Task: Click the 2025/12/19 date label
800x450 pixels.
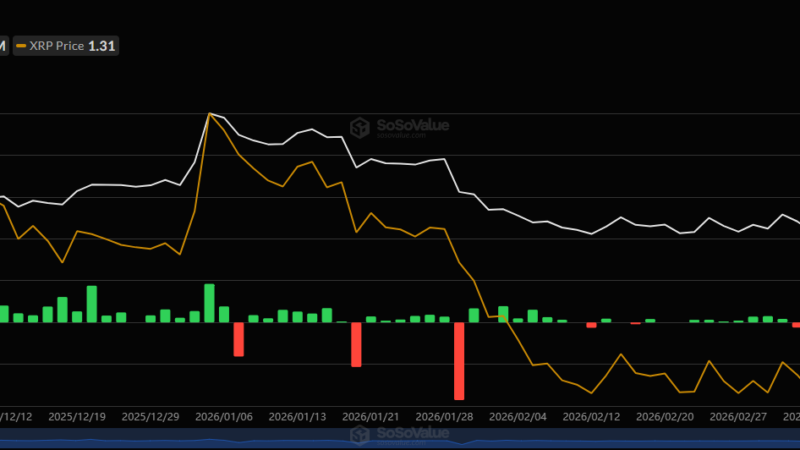Action: 77,417
